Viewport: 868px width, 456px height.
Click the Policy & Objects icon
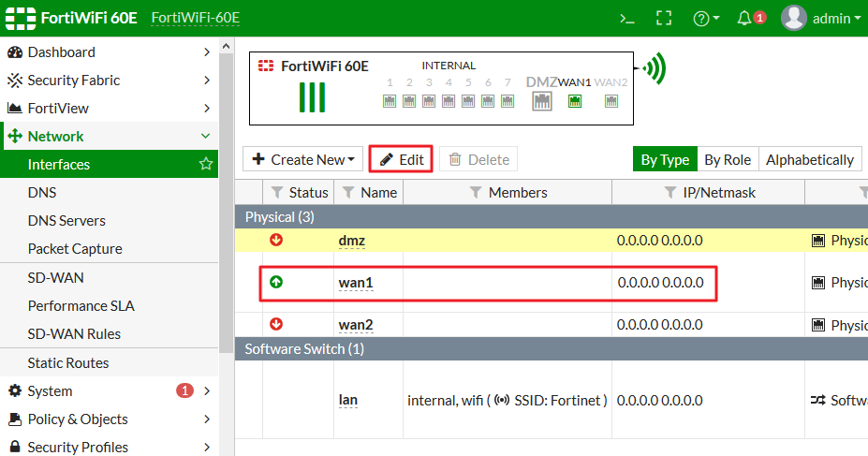15,419
